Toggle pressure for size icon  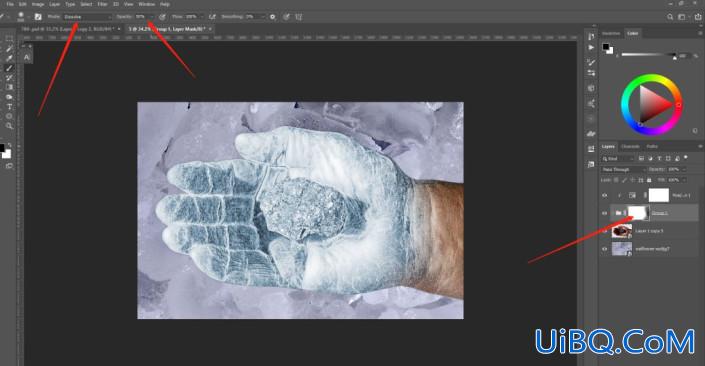[x=286, y=17]
